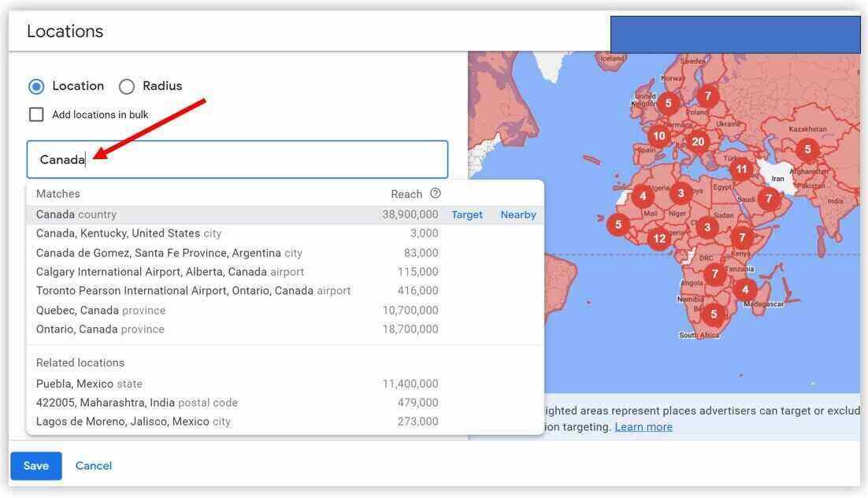Screen dimensions: 868x498
Task: Click Iran on the map
Action: tap(777, 178)
